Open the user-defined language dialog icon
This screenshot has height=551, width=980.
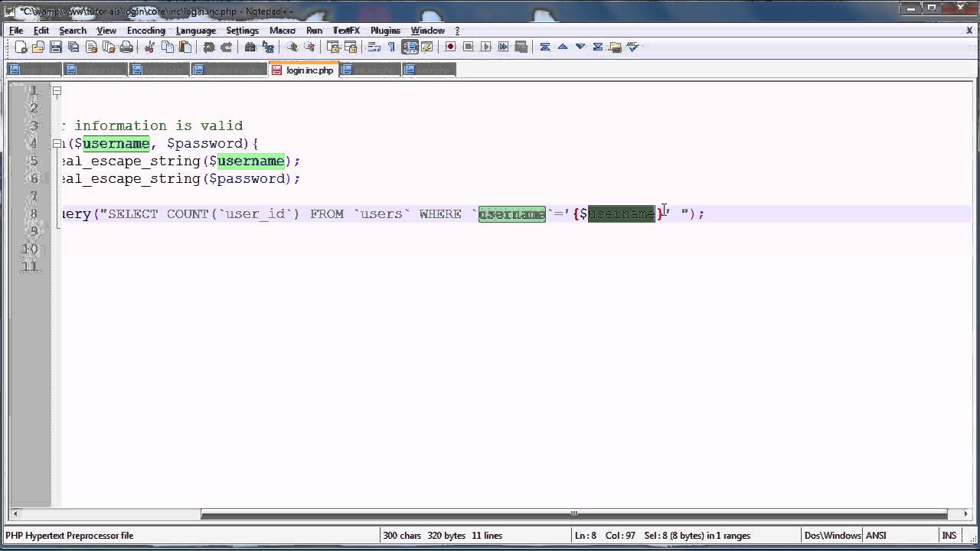click(427, 47)
